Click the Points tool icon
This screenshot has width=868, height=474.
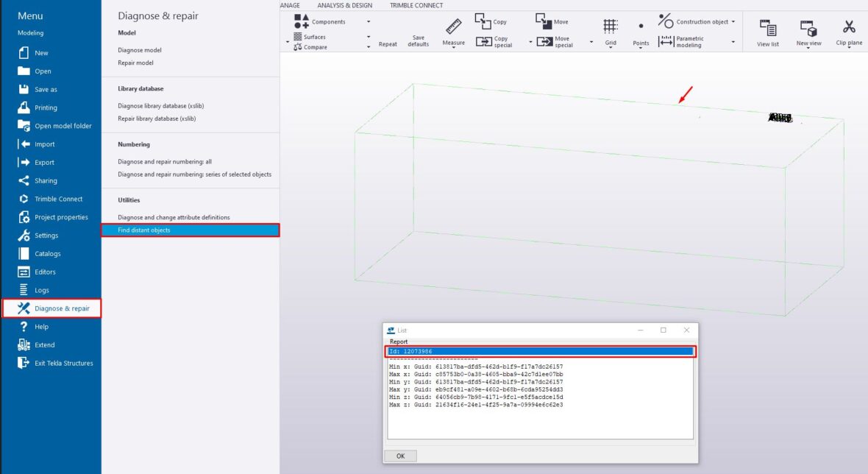tap(641, 31)
